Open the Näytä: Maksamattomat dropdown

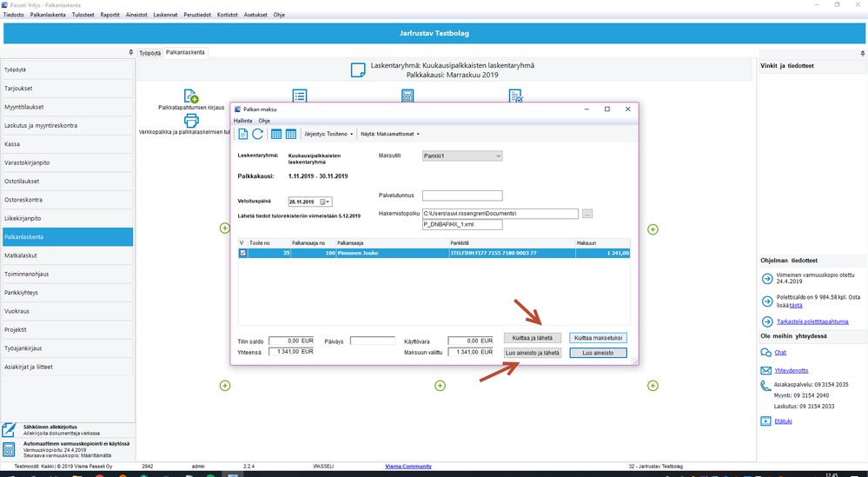click(x=390, y=134)
